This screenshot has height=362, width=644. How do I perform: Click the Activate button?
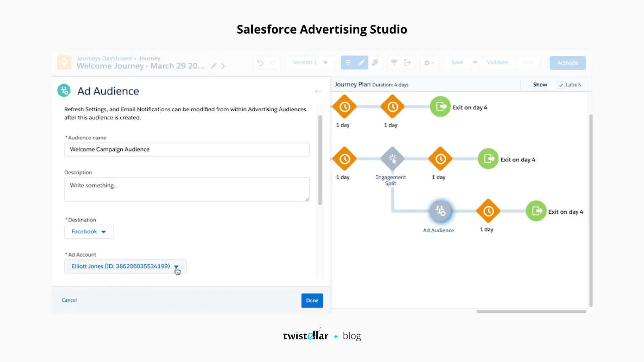pos(568,63)
